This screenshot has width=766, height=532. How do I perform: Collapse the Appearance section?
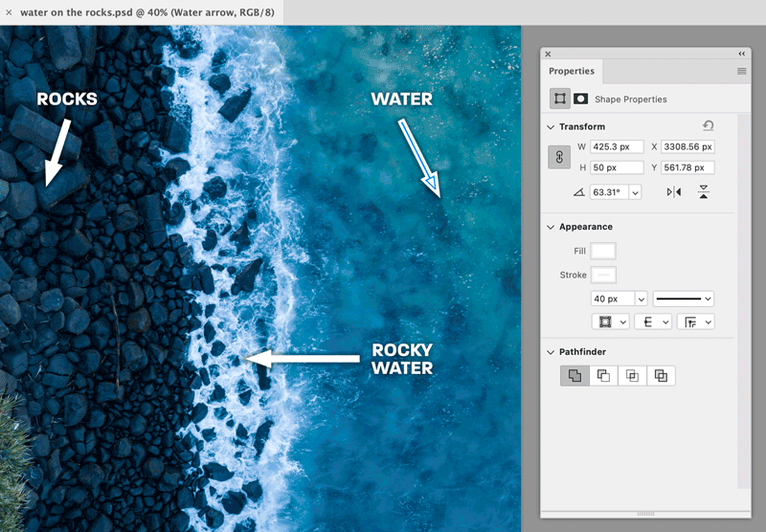(551, 227)
